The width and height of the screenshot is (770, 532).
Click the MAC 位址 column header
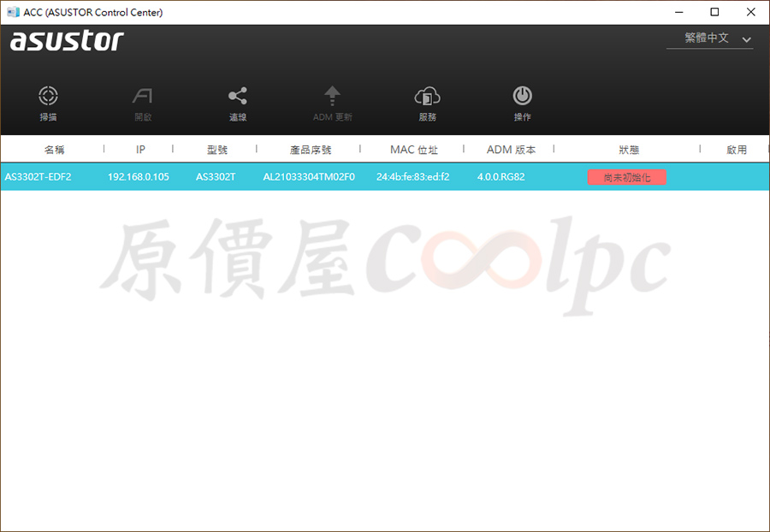(x=414, y=150)
